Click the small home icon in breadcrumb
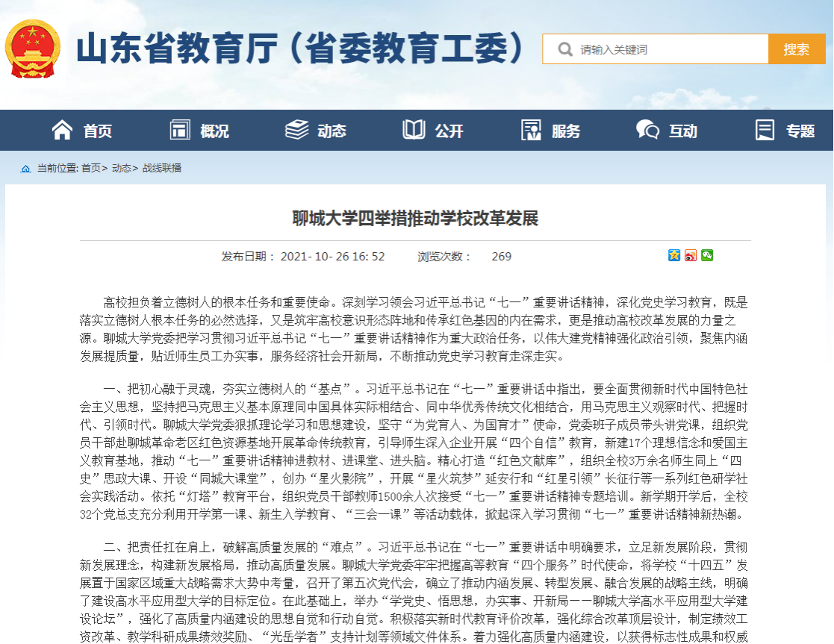The image size is (834, 644). pos(26,169)
